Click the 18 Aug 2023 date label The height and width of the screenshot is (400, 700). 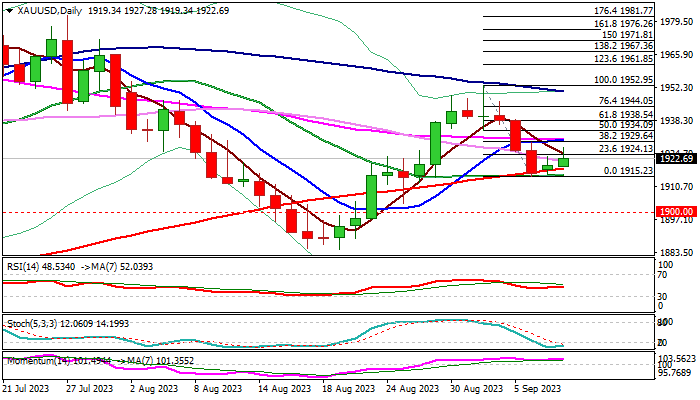tap(349, 389)
